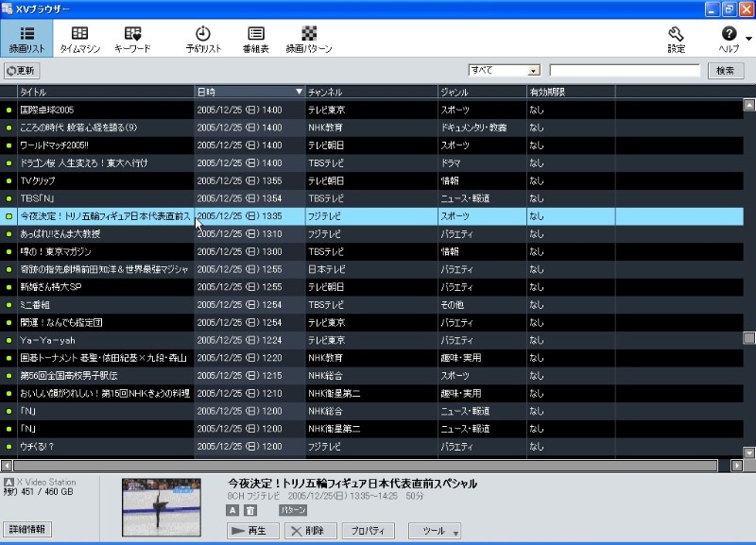Open the キーワード keyword view
Image resolution: width=756 pixels, height=545 pixels.
pyautogui.click(x=132, y=39)
